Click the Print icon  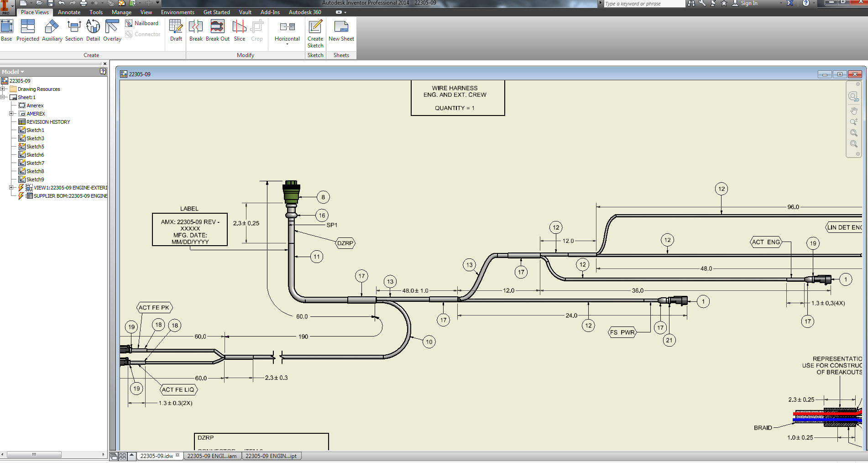click(x=84, y=3)
